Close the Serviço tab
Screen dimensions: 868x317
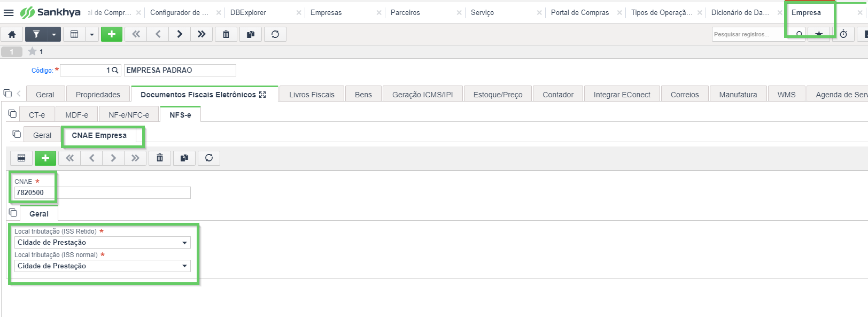pyautogui.click(x=539, y=13)
